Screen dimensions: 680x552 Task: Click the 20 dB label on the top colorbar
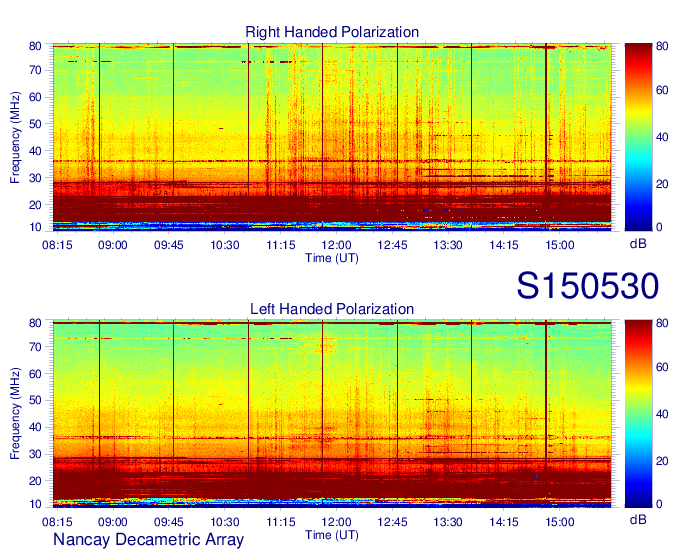tap(662, 184)
